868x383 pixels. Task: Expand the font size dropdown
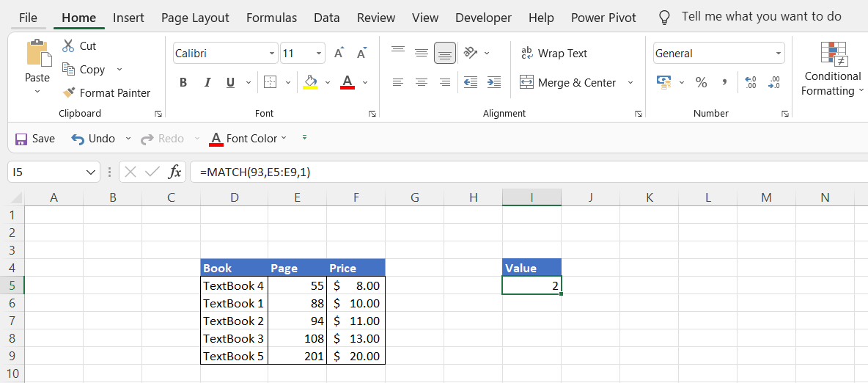pos(319,54)
